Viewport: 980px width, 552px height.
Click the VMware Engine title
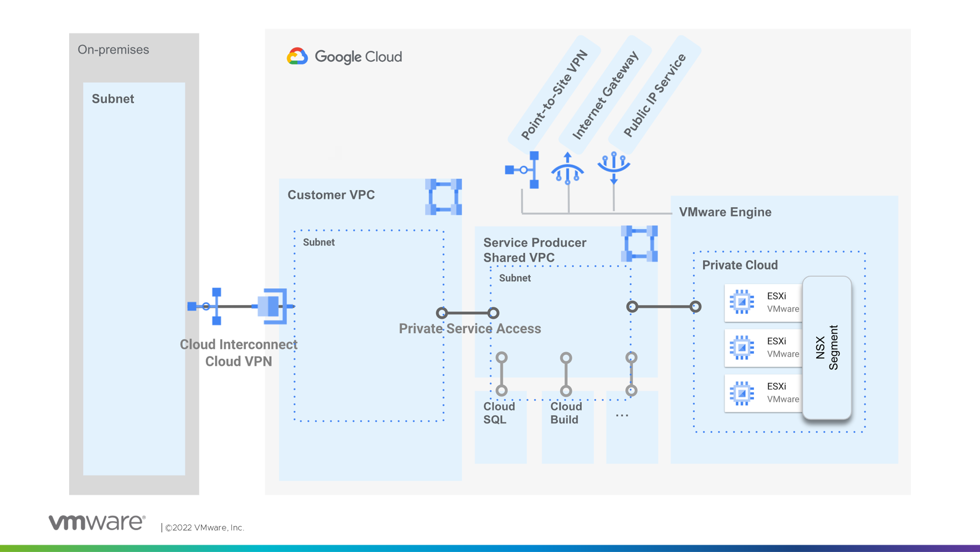point(725,212)
